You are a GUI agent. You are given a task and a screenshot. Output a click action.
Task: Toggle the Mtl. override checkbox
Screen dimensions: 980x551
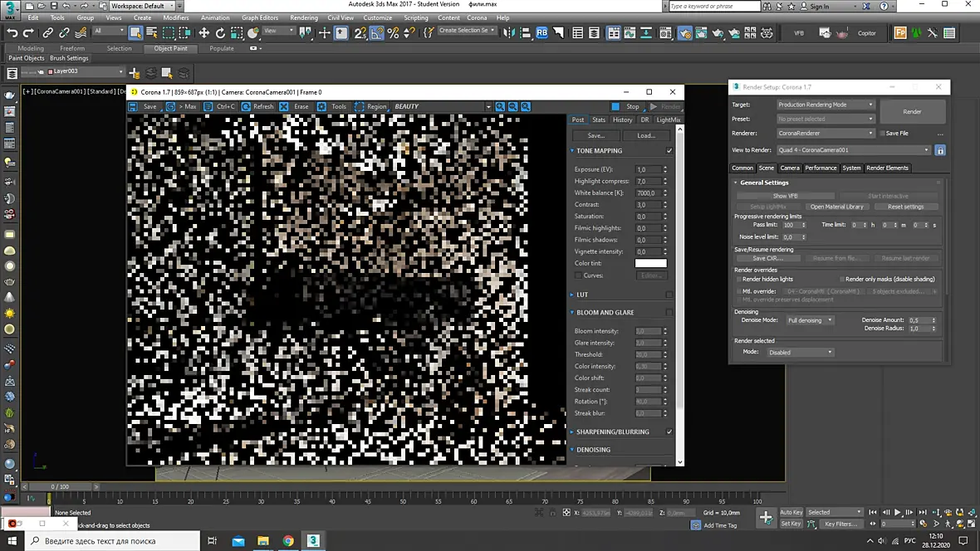point(739,291)
